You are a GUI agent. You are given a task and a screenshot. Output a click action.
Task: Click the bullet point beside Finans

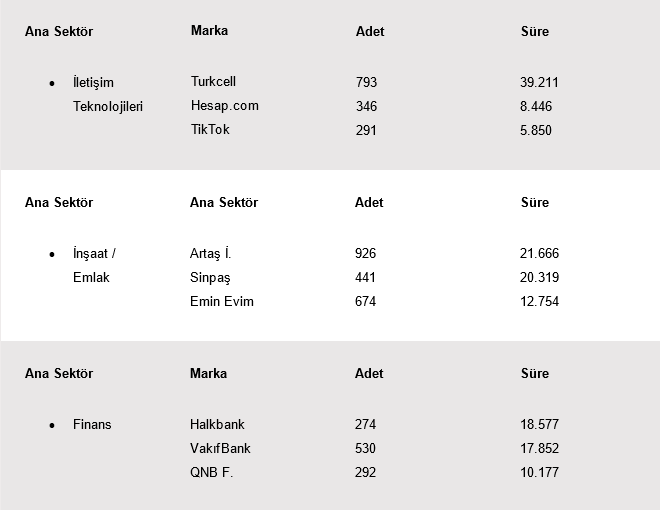51,426
